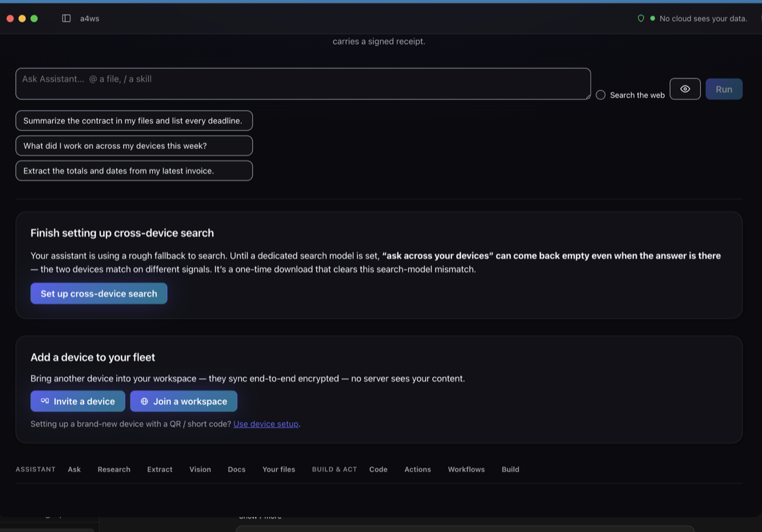Click the shield privacy icon

click(x=641, y=18)
